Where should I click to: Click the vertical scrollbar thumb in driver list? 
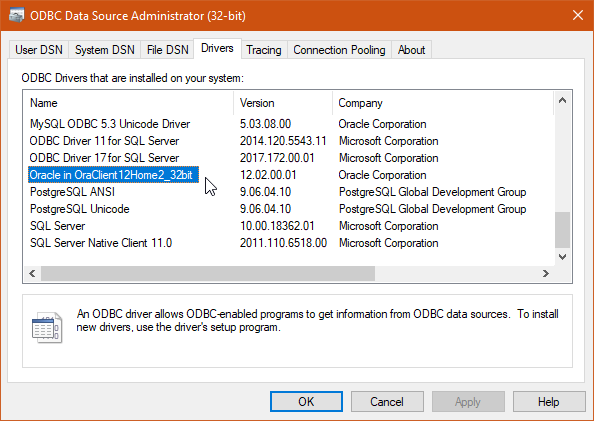pos(563,230)
